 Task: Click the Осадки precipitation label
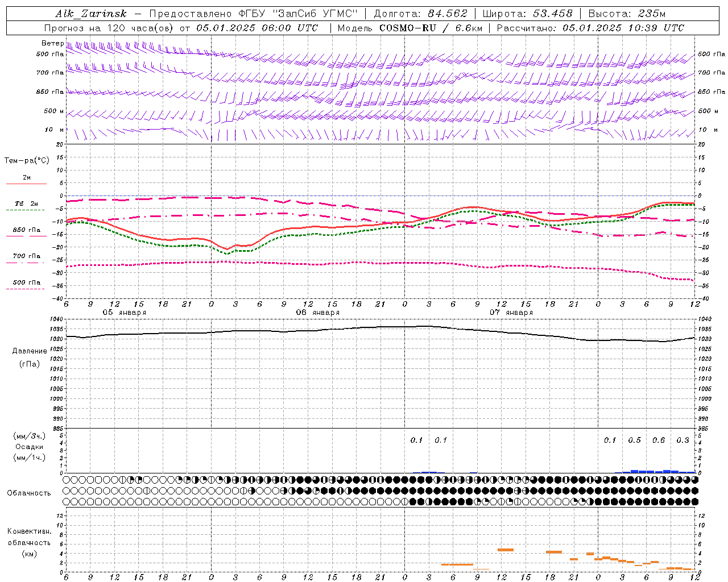(x=29, y=447)
